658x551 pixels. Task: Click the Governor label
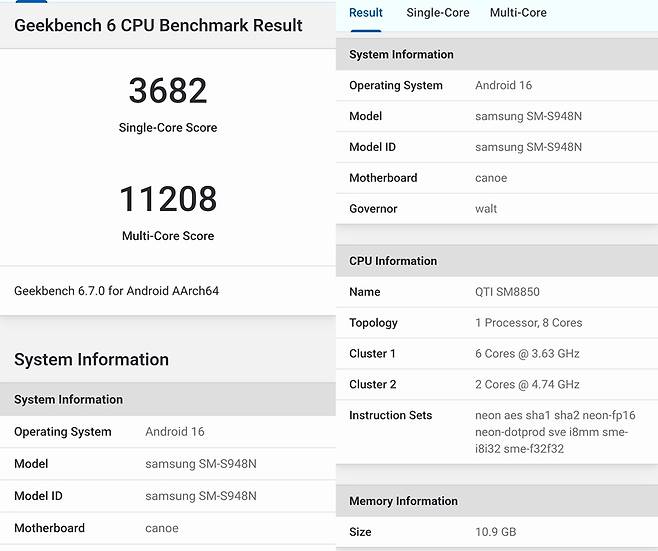[373, 209]
